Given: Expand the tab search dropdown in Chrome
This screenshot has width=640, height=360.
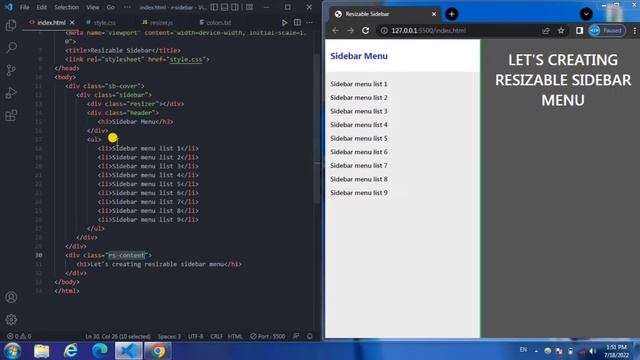Looking at the screenshot, I should [x=586, y=14].
